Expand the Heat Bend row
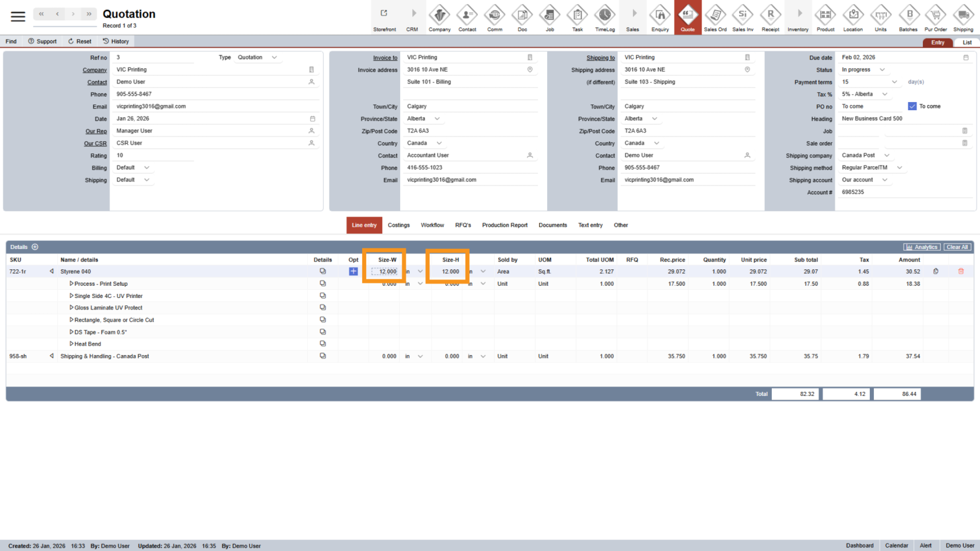 coord(72,344)
